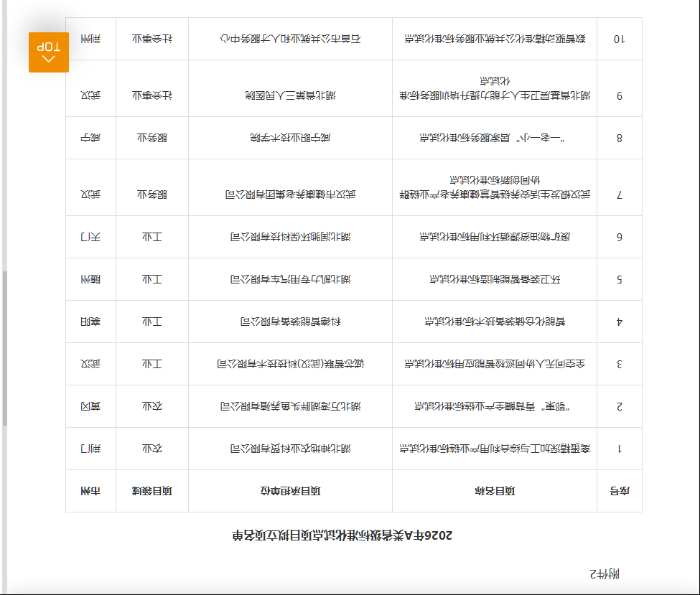Select the 附件2 label text
Viewport: 700px width, 595px height.
click(605, 573)
